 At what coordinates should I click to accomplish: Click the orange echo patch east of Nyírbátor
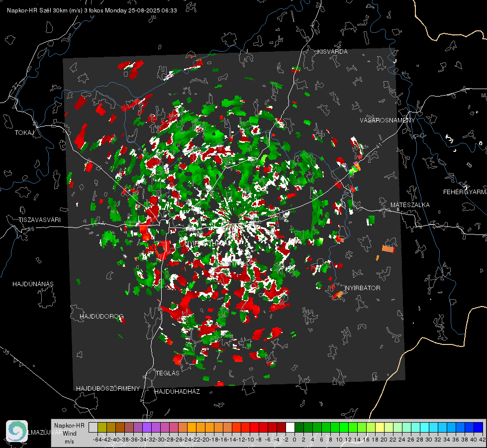click(x=388, y=248)
